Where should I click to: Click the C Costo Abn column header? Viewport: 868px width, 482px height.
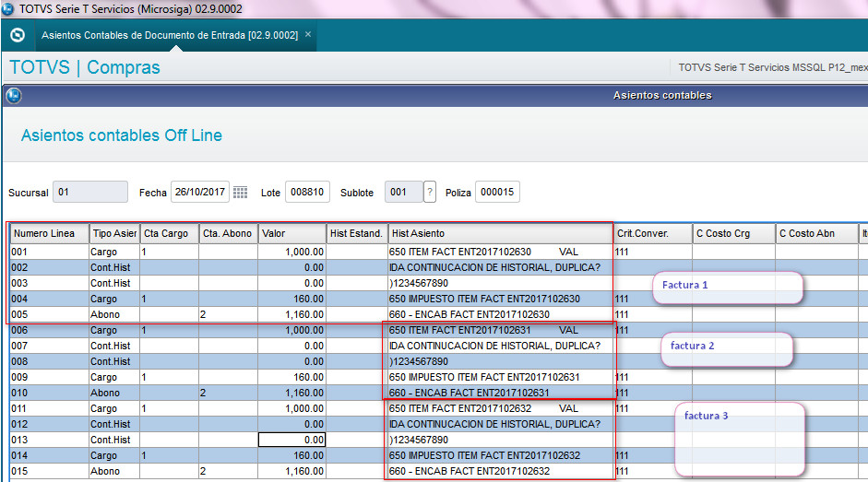(817, 233)
